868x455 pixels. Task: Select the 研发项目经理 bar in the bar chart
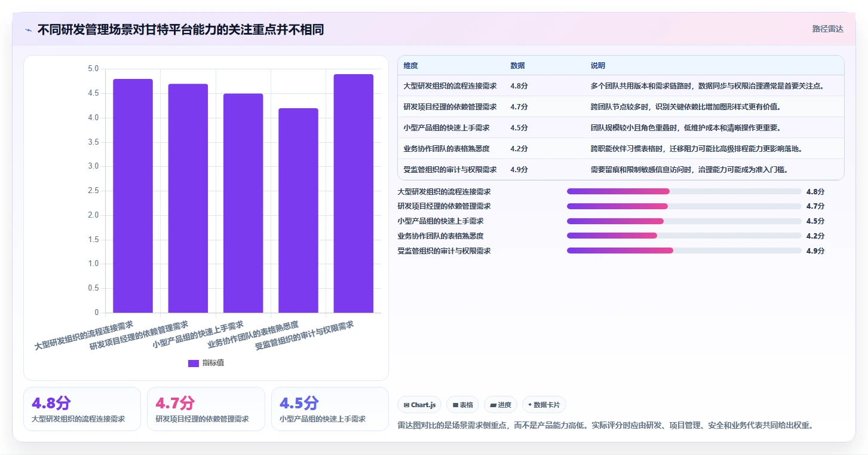[x=188, y=198]
